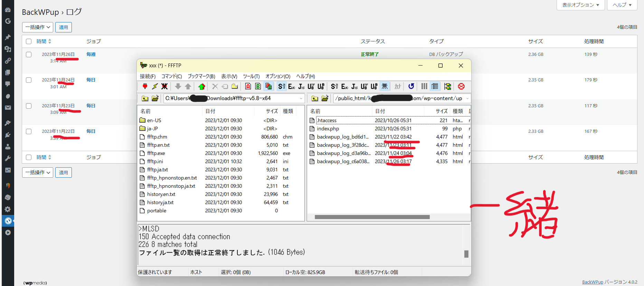Image resolution: width=644 pixels, height=286 pixels.
Task: Open the top 一括操作 bulk action dropdown
Action: [x=38, y=27]
